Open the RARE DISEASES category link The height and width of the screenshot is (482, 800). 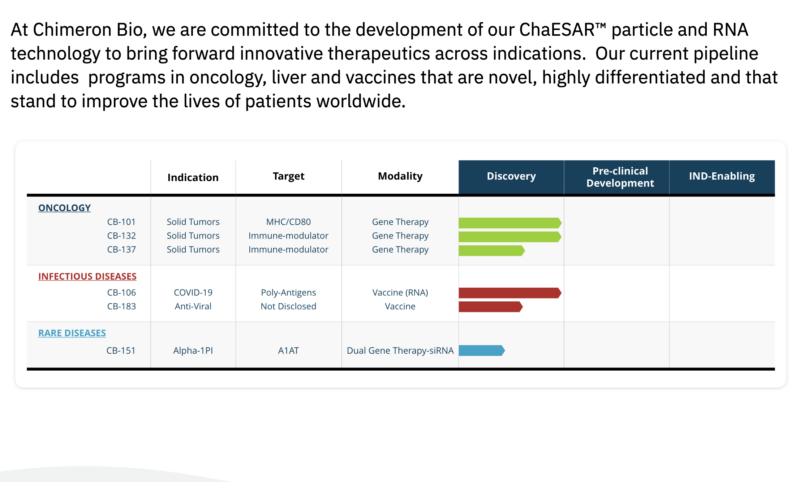click(x=72, y=333)
